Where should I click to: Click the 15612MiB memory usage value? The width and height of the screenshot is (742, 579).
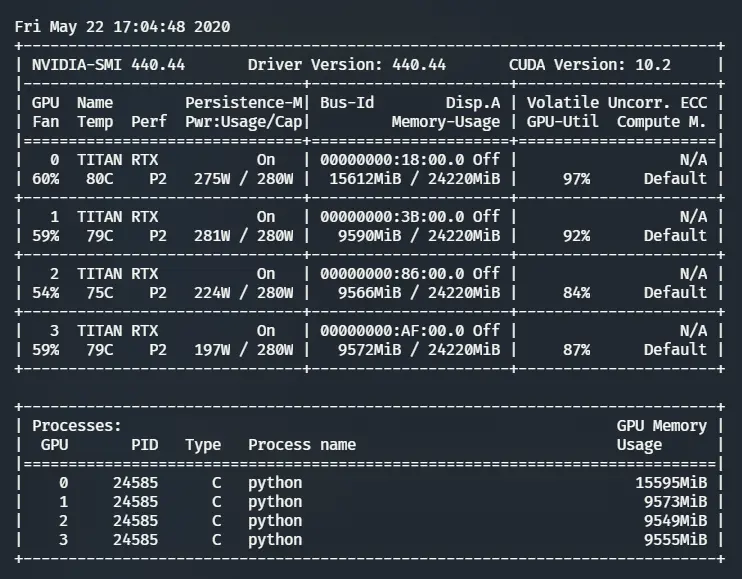(369, 179)
